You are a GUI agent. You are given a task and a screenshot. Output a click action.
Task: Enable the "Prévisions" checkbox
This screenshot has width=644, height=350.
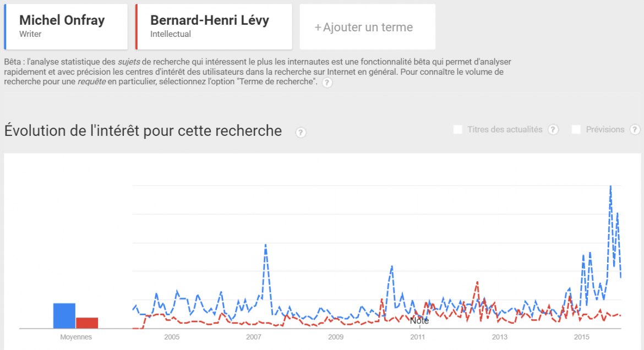[576, 129]
